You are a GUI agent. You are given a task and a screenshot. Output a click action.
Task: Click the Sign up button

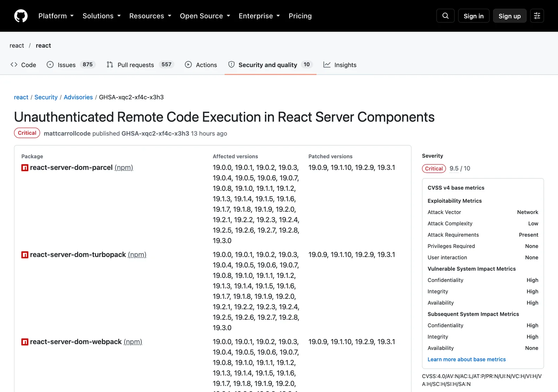(x=510, y=16)
